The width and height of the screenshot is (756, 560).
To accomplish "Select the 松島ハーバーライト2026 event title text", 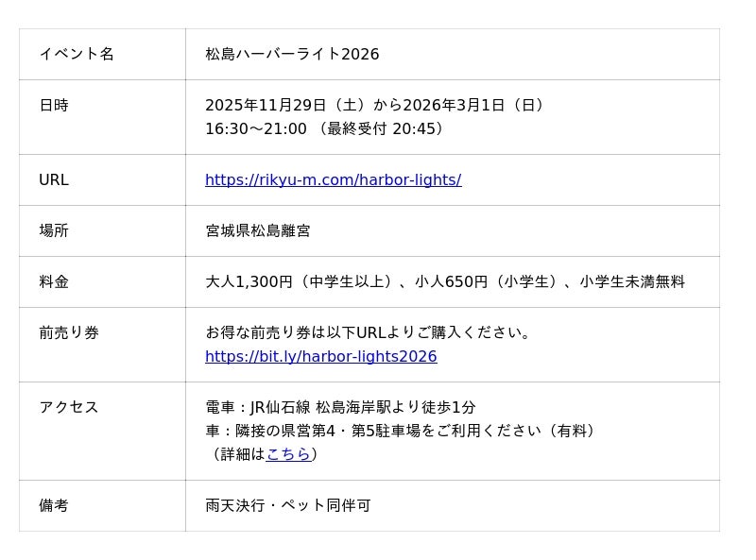I will (x=292, y=54).
